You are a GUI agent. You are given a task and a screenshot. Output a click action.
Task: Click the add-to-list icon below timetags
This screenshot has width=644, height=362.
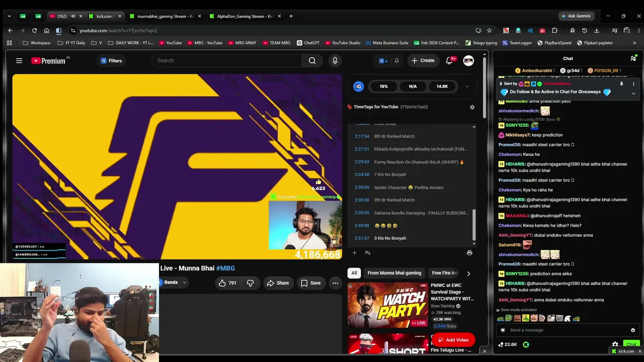pos(368,253)
